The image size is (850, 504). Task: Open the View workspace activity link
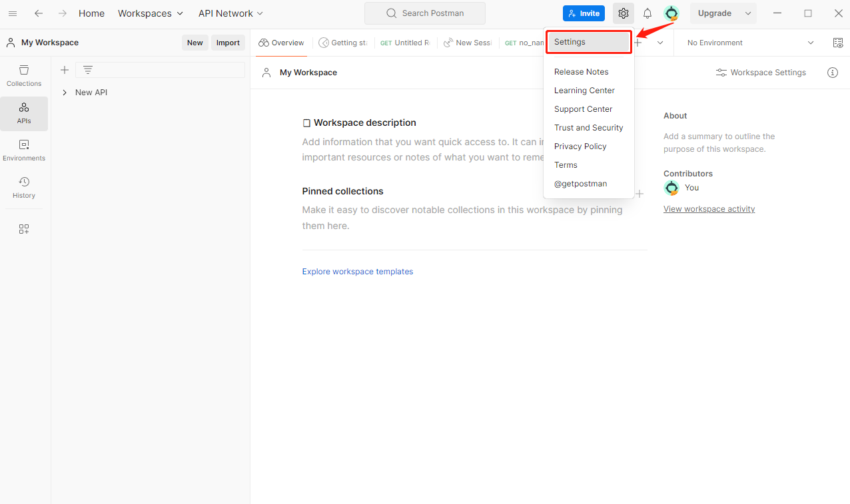(709, 209)
